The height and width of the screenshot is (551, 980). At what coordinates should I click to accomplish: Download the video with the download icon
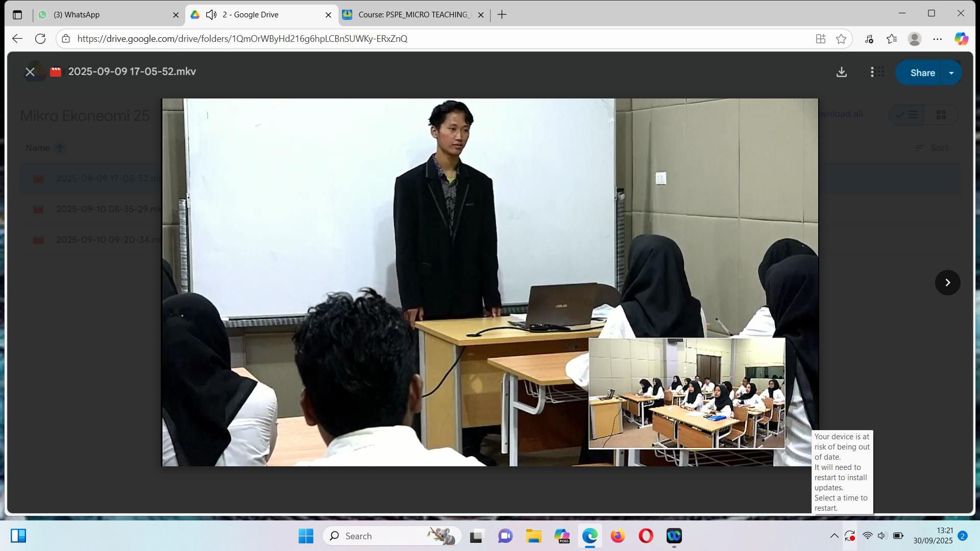coord(841,72)
